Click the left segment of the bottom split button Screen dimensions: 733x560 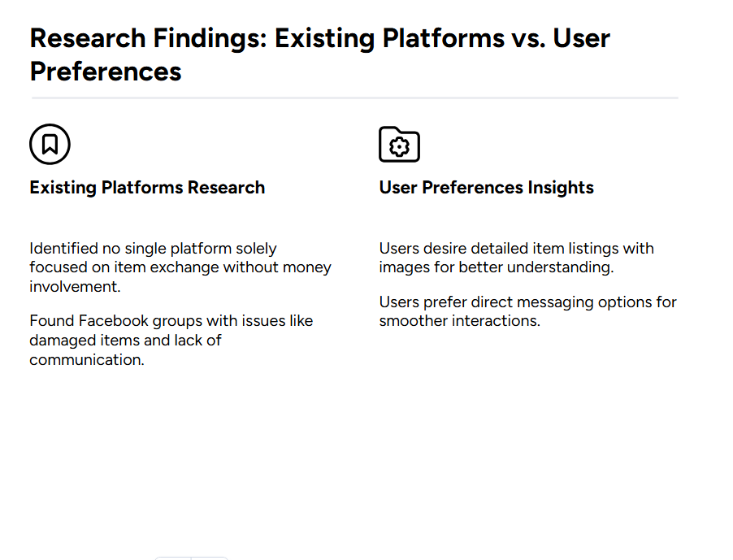point(173,558)
